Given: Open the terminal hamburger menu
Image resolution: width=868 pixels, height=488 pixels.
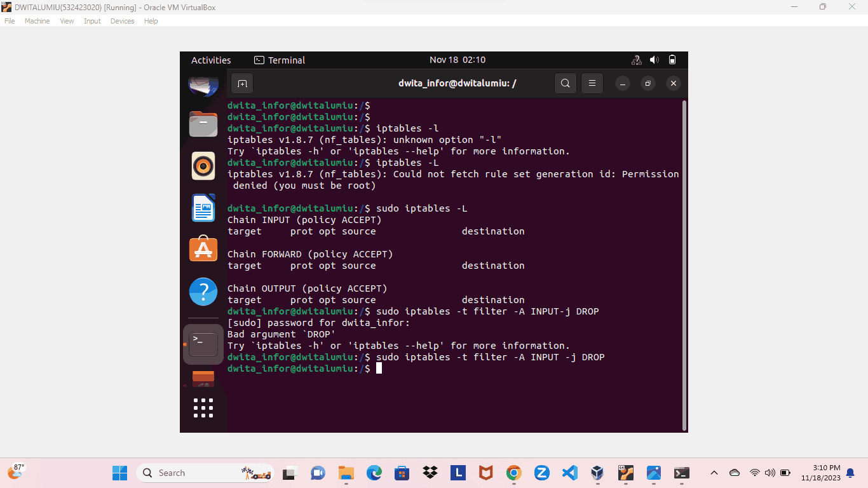Looking at the screenshot, I should (x=592, y=83).
